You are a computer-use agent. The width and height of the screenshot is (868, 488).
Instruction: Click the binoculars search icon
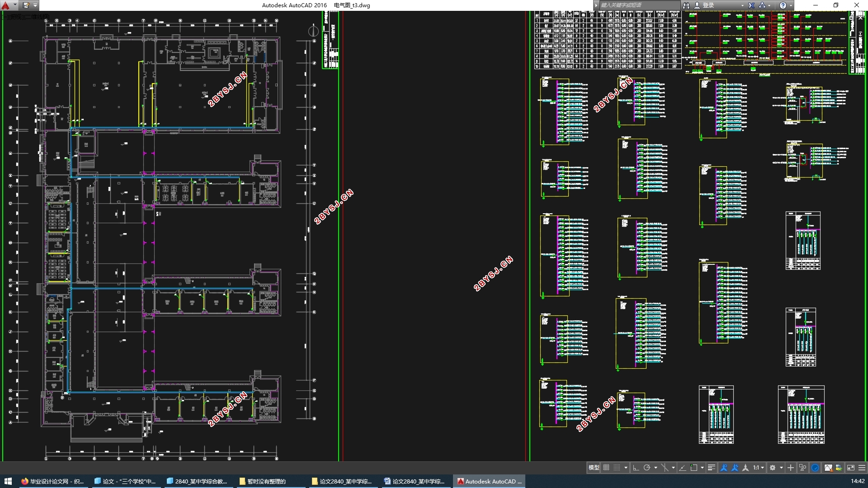click(x=686, y=5)
